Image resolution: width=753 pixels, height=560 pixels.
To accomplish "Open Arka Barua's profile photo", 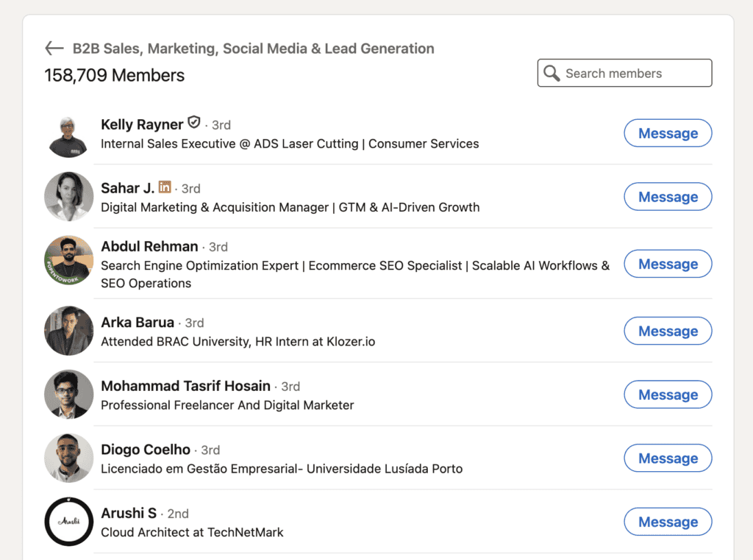I will [x=68, y=330].
